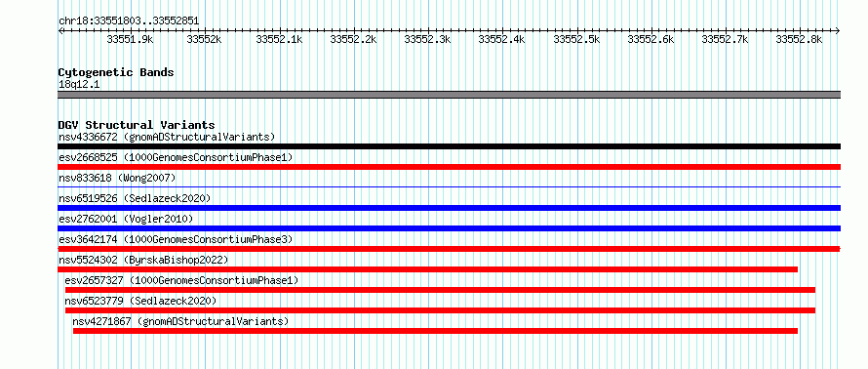
Task: Select the black nsv4336672 variant bar
Action: pos(449,146)
